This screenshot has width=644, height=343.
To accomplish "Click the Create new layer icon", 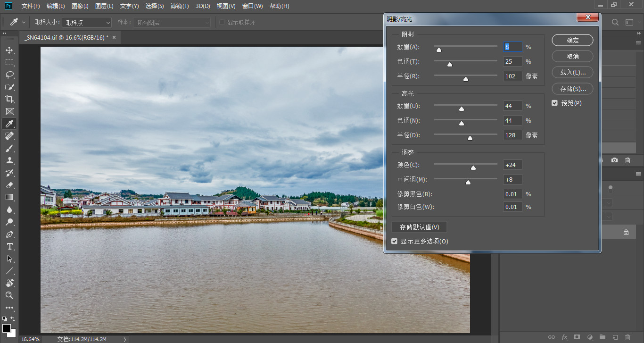I will (x=615, y=337).
